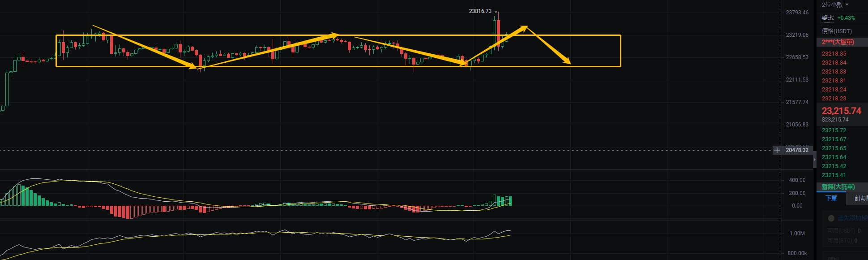The height and width of the screenshot is (260, 868).
Task: Click the 23793.46 price axis label
Action: click(x=797, y=13)
